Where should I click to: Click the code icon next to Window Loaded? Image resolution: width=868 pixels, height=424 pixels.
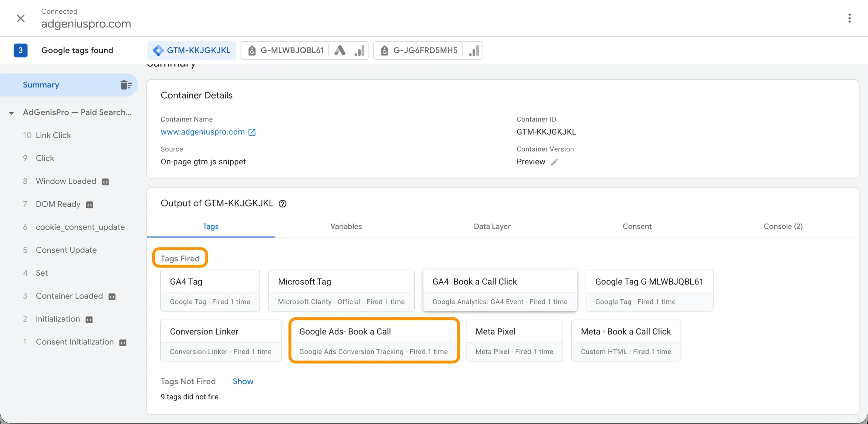[105, 182]
